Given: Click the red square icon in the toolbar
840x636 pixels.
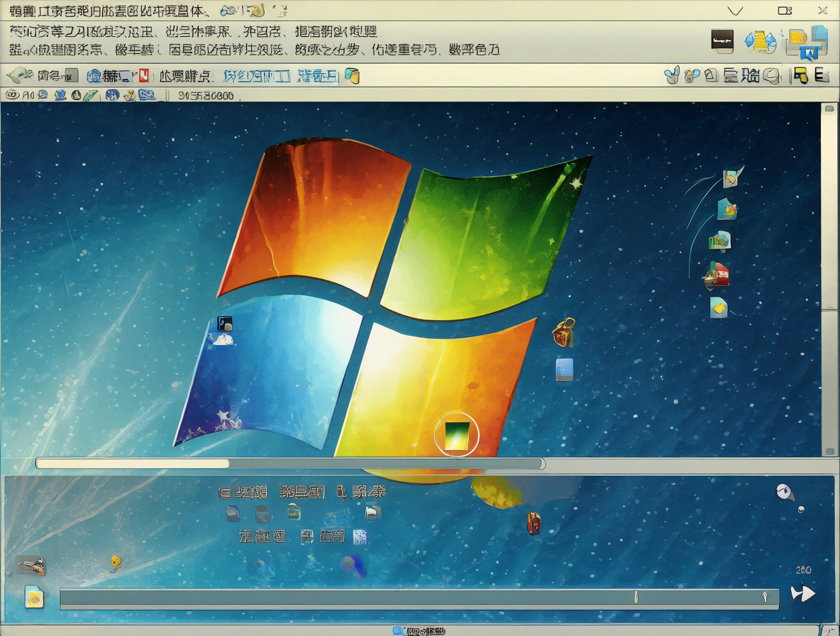Looking at the screenshot, I should pyautogui.click(x=143, y=75).
